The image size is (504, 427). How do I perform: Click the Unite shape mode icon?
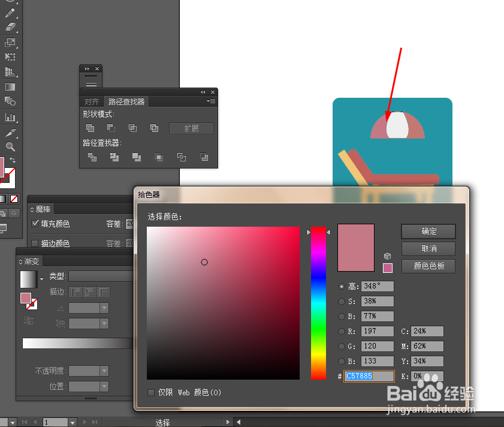[x=90, y=128]
